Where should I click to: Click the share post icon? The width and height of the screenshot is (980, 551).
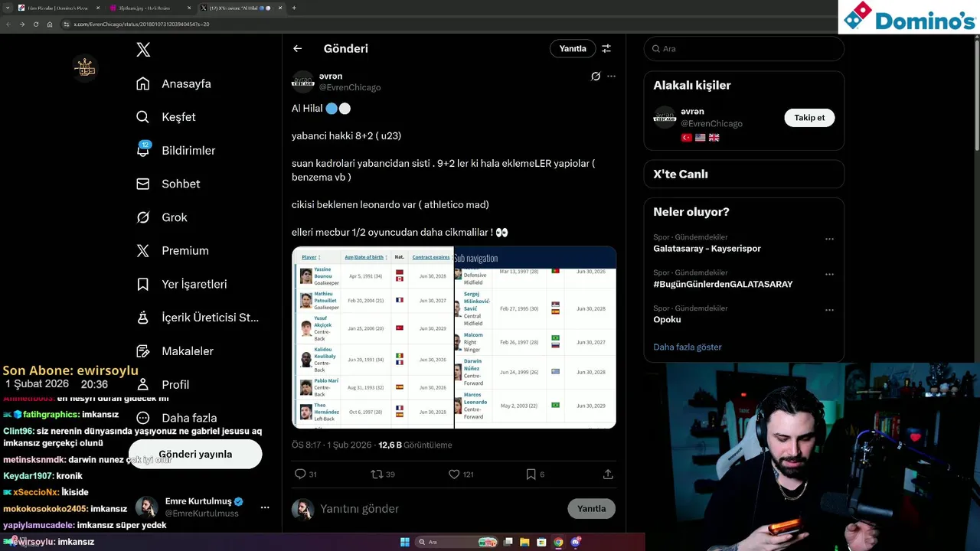(608, 474)
